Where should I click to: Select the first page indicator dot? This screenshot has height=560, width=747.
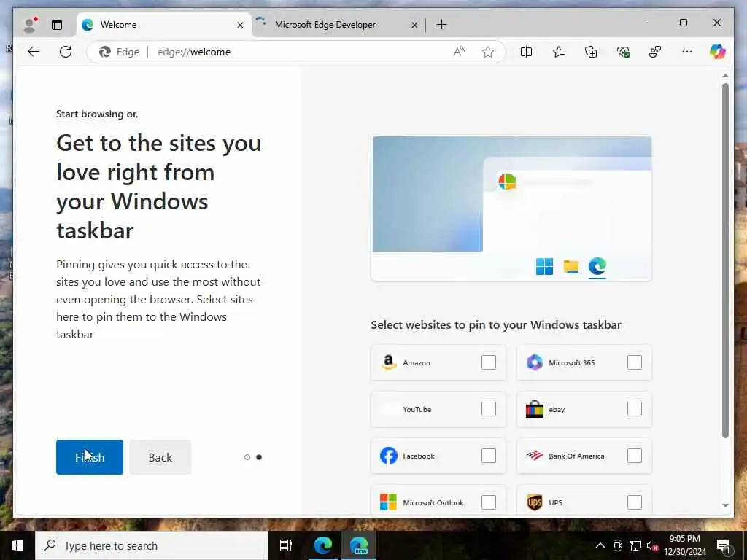(247, 457)
